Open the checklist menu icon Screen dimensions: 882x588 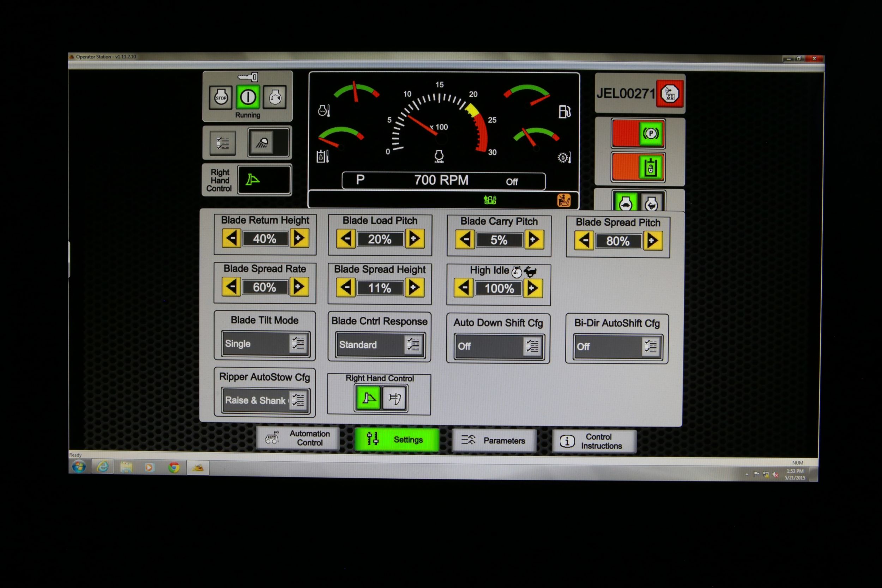tap(223, 143)
